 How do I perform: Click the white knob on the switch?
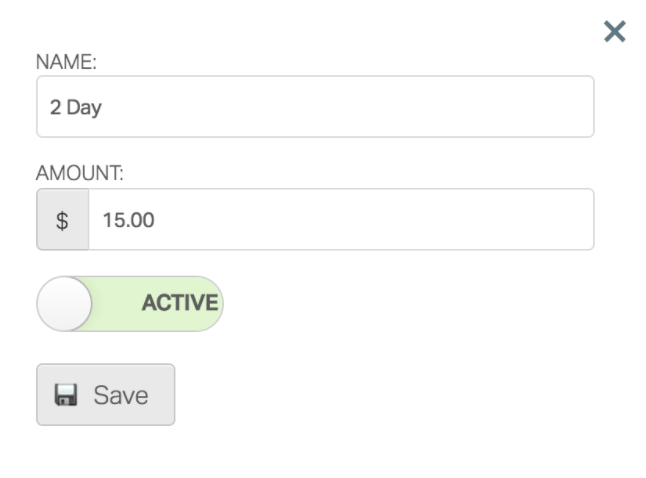tap(64, 304)
